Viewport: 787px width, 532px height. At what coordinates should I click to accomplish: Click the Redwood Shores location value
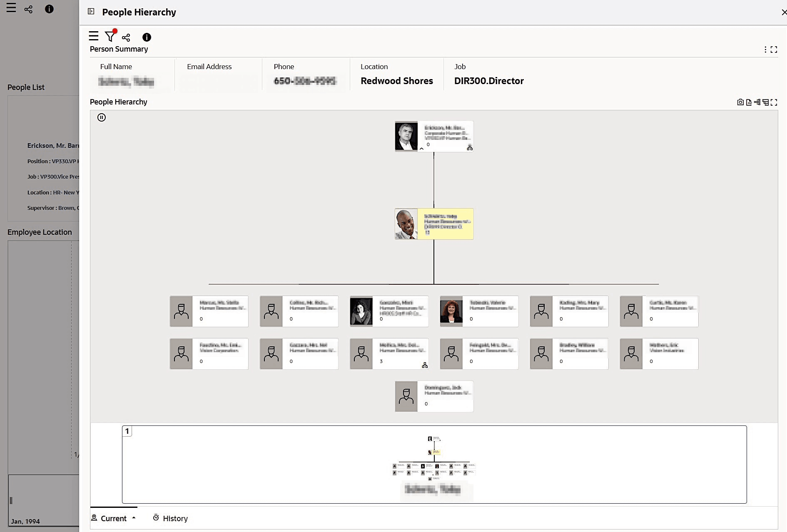(397, 81)
